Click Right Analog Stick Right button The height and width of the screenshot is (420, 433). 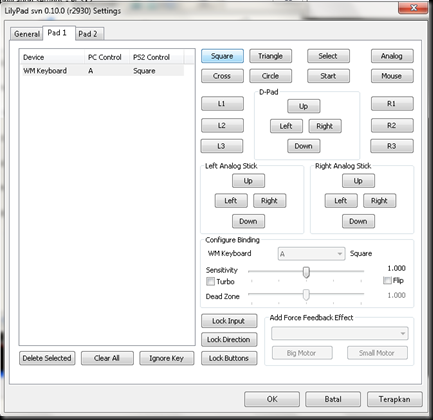point(380,201)
